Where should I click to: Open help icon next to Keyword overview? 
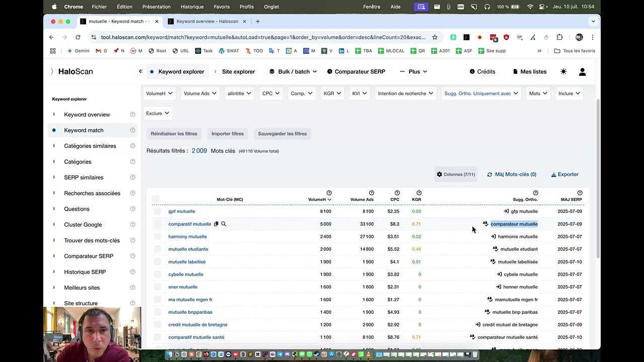[x=133, y=115]
